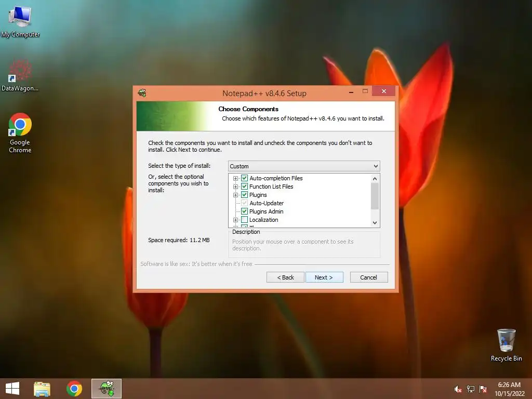
Task: Expand the Function List Files tree node
Action: 235,187
